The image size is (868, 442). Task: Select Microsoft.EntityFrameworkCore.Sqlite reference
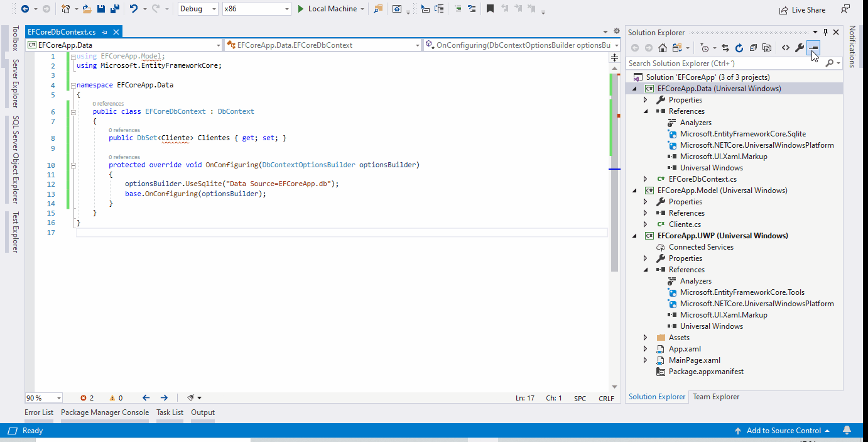[x=743, y=134]
